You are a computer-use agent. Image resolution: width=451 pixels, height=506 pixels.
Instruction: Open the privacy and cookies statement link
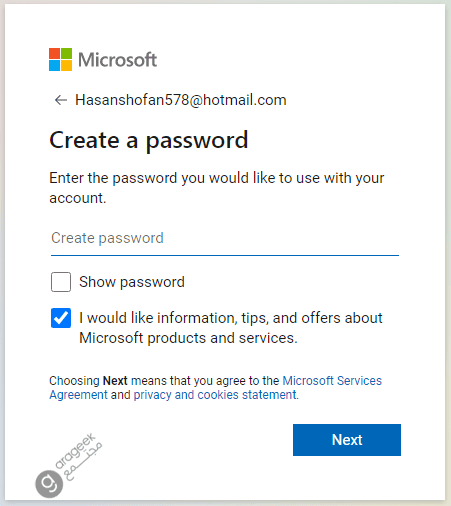(x=216, y=395)
